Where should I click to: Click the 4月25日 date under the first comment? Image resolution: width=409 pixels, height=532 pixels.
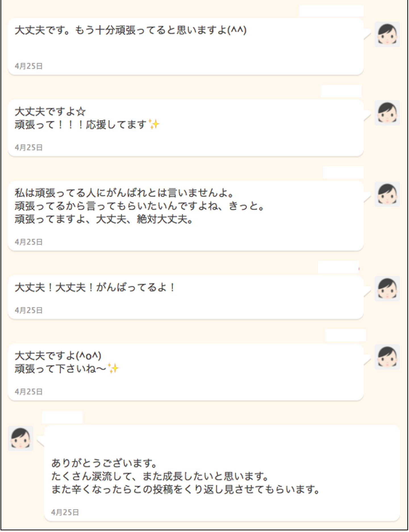click(x=29, y=66)
